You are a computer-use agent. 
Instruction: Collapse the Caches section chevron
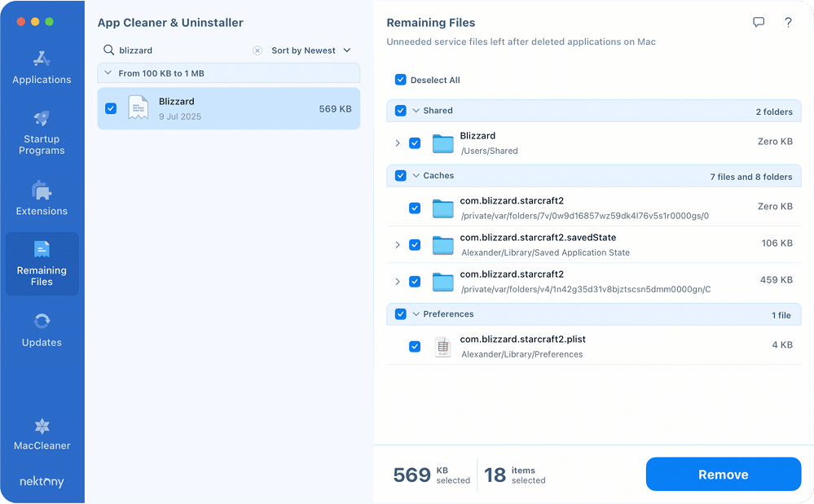pyautogui.click(x=416, y=175)
